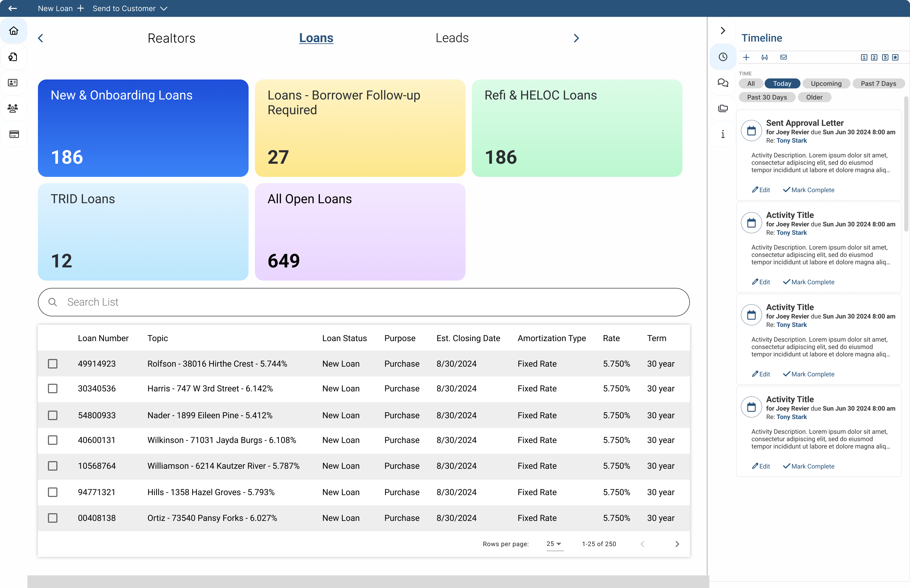Click the info icon in right panel

723,134
